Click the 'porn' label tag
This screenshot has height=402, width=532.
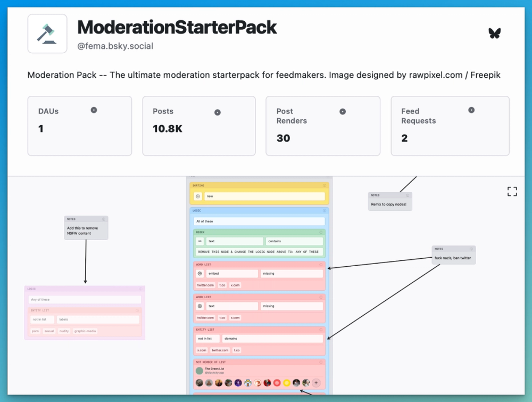pyautogui.click(x=35, y=331)
